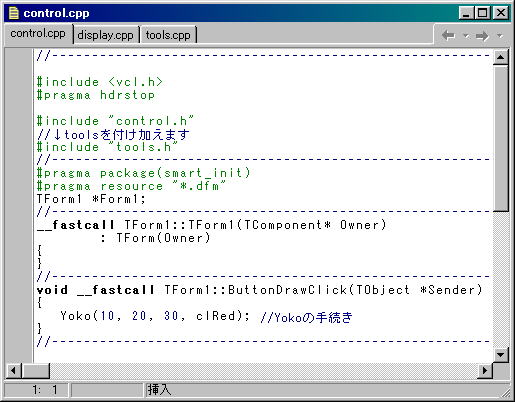Viewport: 515px width, 402px height.
Task: Click the line '#include <vcl.h>'
Action: 100,82
